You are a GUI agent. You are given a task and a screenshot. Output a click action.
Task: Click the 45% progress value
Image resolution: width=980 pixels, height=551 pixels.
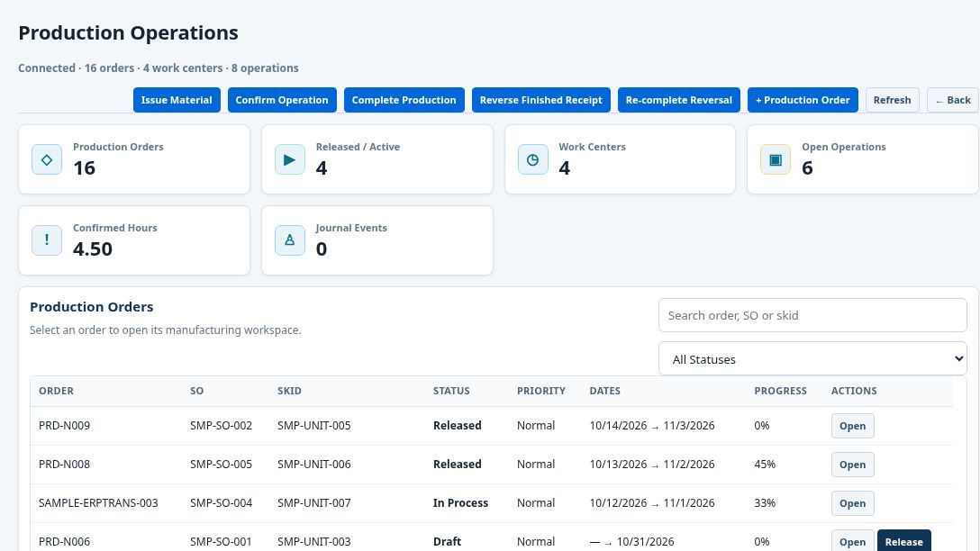point(765,465)
